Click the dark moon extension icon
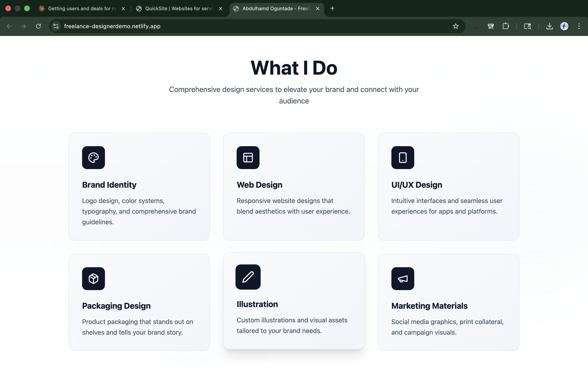This screenshot has width=588, height=368. (x=476, y=26)
